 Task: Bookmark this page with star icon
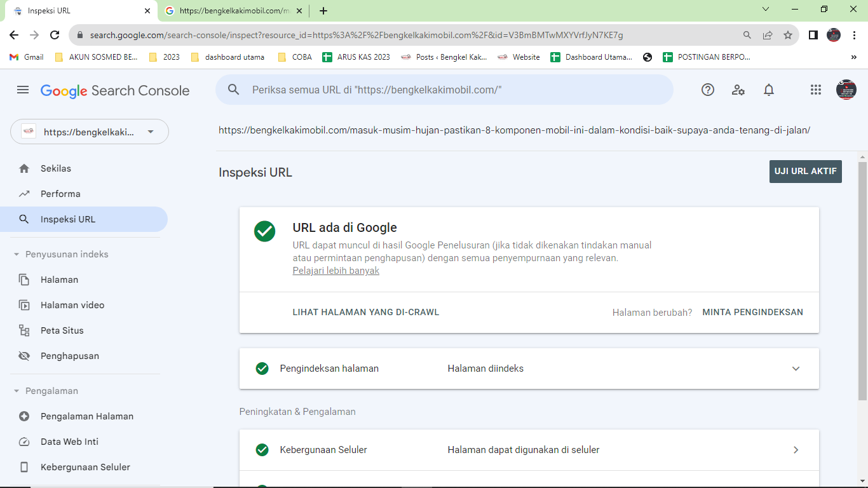[x=788, y=35]
